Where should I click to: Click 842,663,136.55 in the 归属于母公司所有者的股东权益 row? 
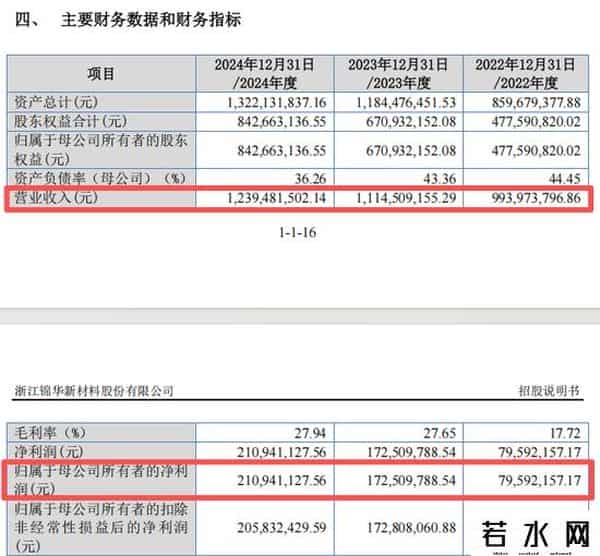coord(282,150)
